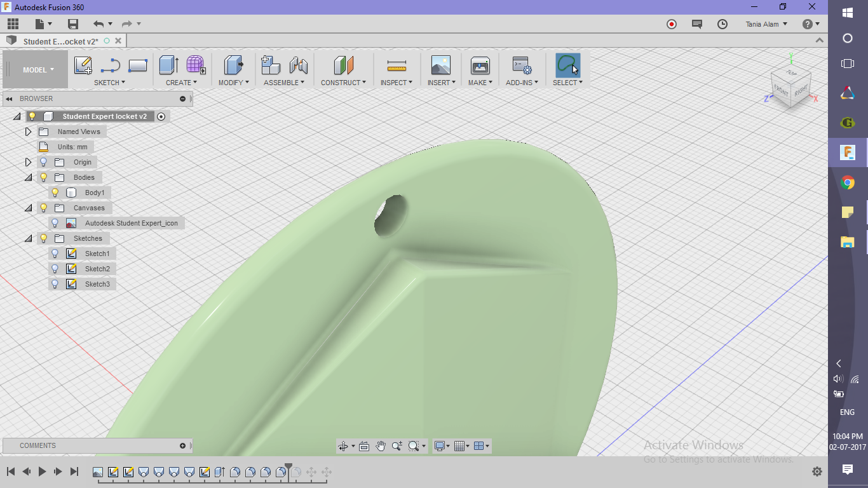Collapse the Student Expert locket v2 root node
Image resolution: width=868 pixels, height=488 pixels.
click(17, 116)
